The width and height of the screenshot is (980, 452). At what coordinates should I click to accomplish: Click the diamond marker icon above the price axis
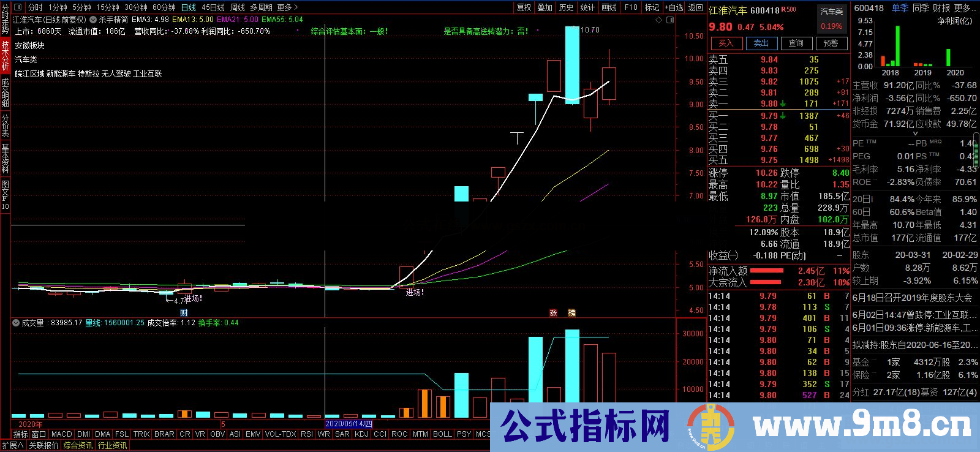(x=659, y=20)
